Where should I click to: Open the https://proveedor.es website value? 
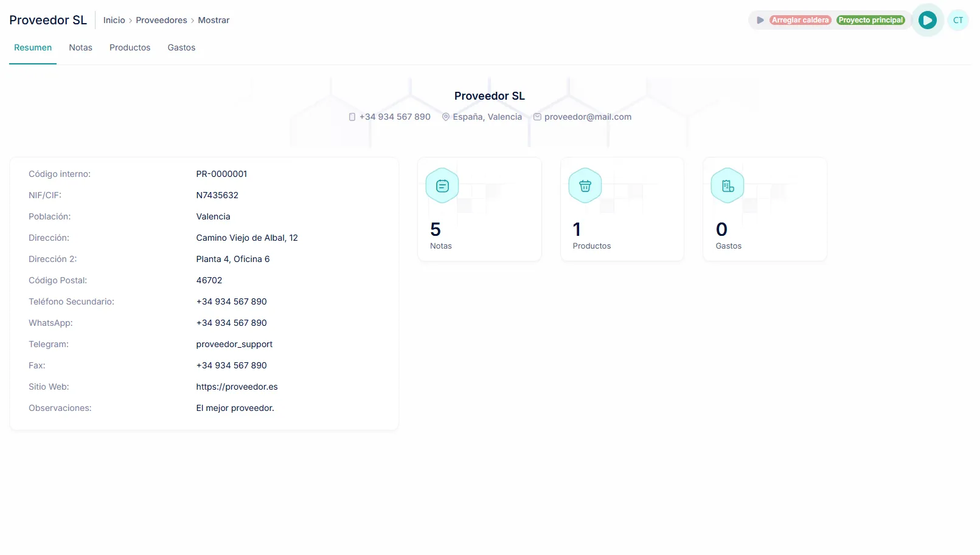pyautogui.click(x=237, y=387)
